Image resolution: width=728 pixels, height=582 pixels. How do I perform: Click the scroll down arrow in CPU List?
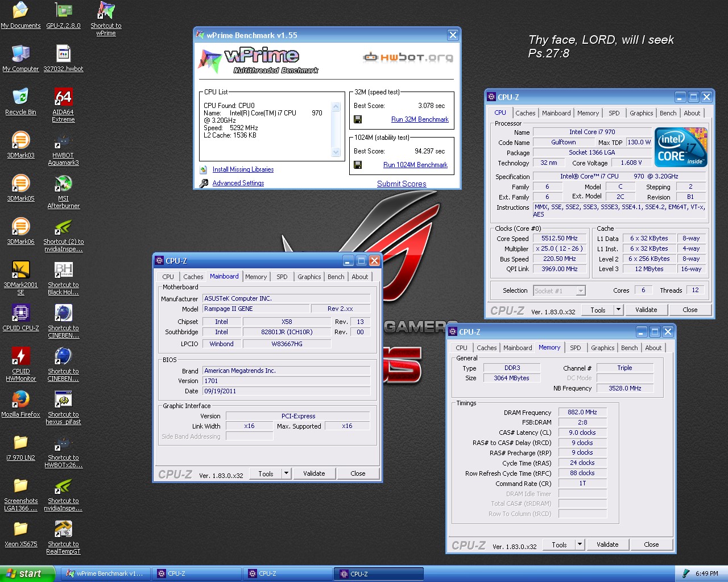pyautogui.click(x=336, y=152)
